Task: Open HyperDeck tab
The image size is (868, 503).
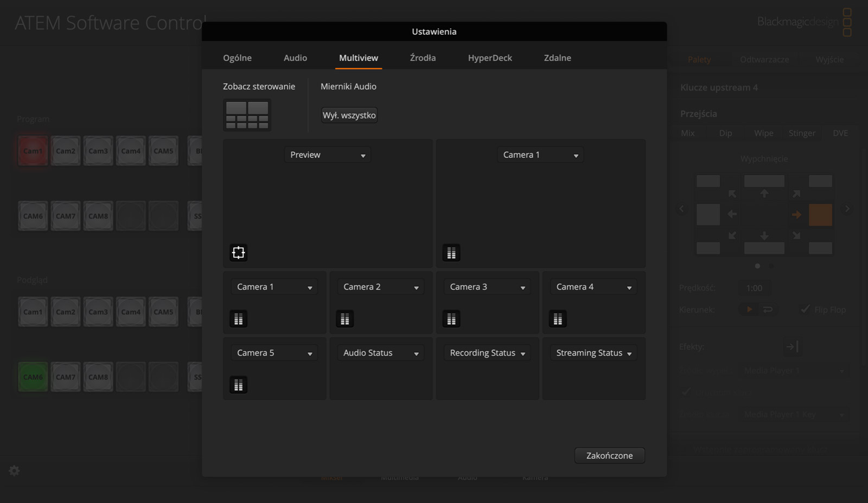Action: pyautogui.click(x=490, y=58)
